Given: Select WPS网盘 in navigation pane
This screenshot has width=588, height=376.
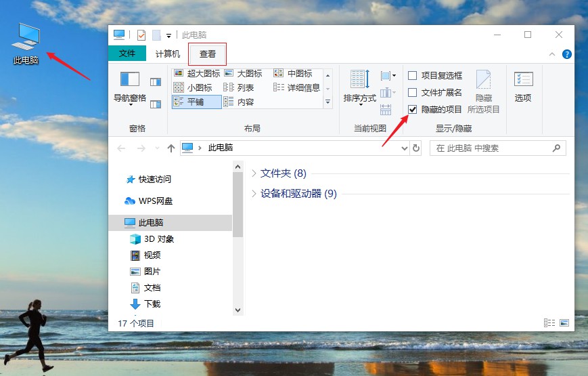Looking at the screenshot, I should [148, 201].
